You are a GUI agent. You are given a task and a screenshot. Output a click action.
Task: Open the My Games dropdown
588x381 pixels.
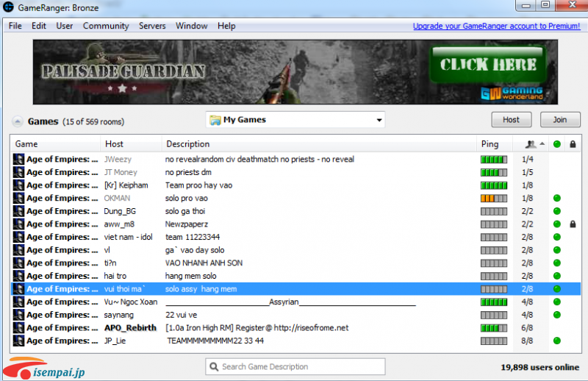tap(296, 120)
